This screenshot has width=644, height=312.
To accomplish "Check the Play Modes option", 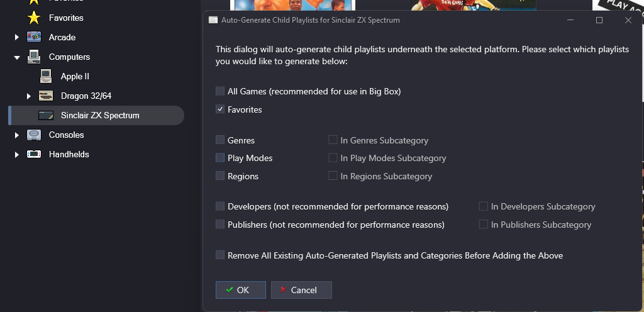I will (x=220, y=158).
